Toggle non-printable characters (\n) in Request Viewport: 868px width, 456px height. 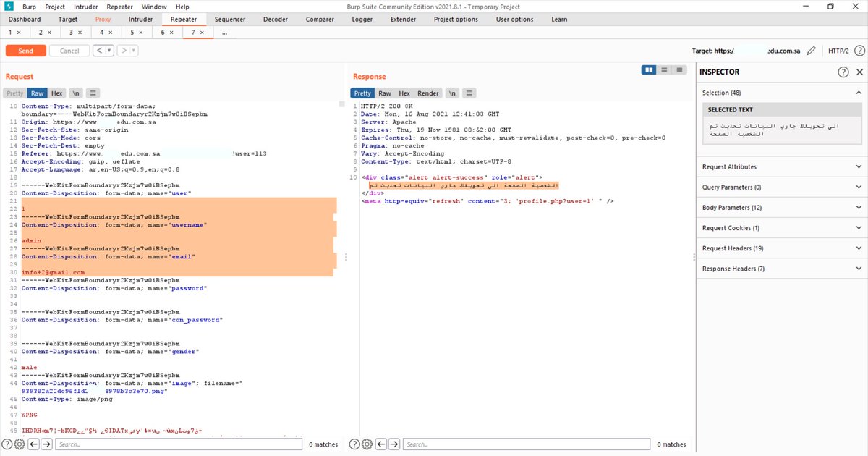pos(76,93)
